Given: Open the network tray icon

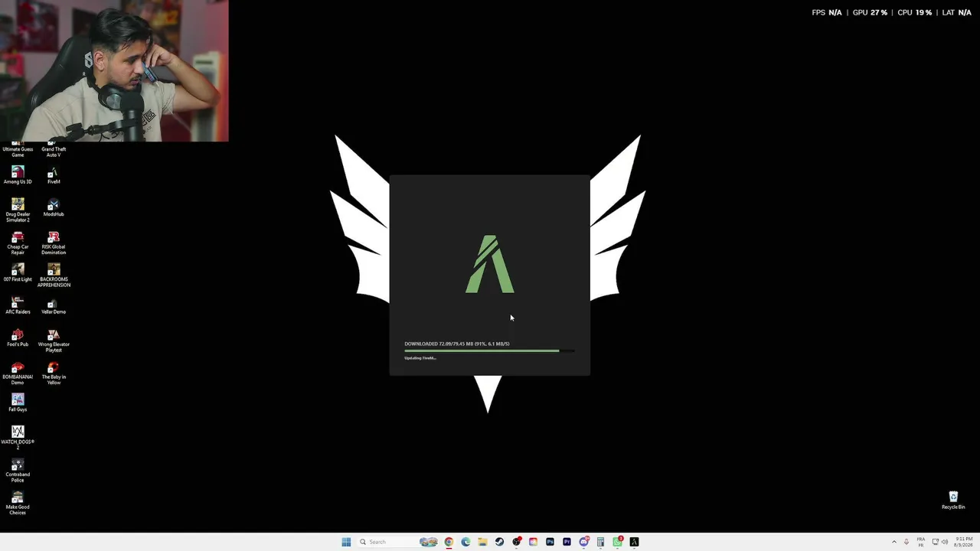Looking at the screenshot, I should tap(935, 542).
